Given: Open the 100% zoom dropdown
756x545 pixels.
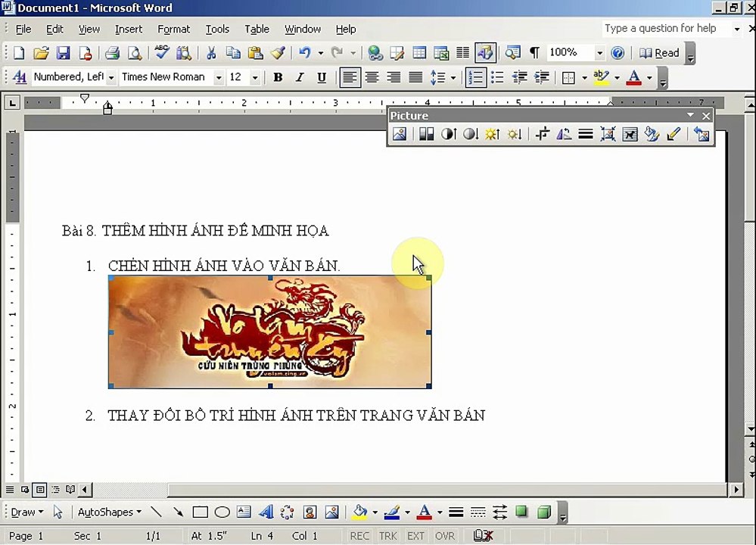Looking at the screenshot, I should [599, 52].
